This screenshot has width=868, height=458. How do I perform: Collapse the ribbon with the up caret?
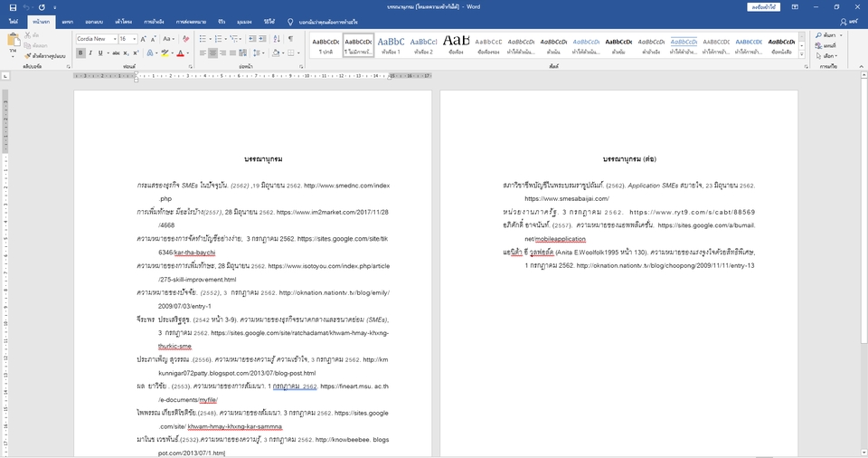point(861,67)
